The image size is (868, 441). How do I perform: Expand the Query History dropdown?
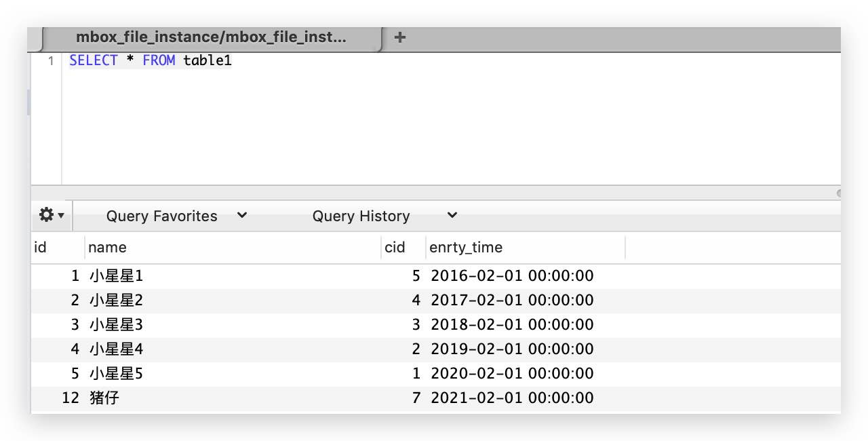click(x=384, y=216)
